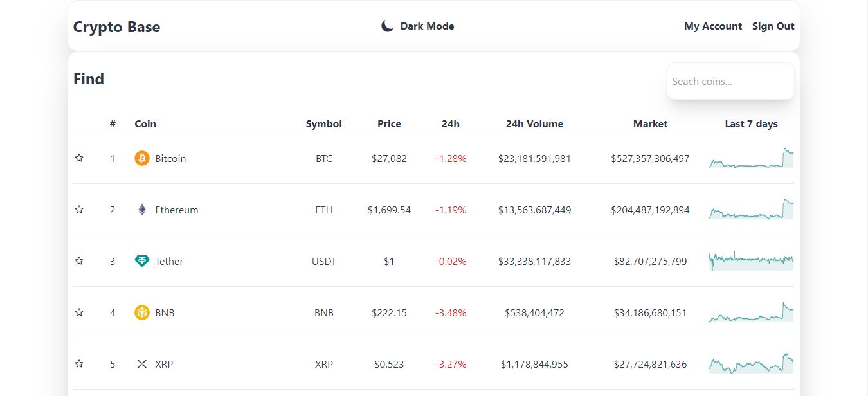The width and height of the screenshot is (868, 396).
Task: Click Sign Out
Action: (773, 26)
